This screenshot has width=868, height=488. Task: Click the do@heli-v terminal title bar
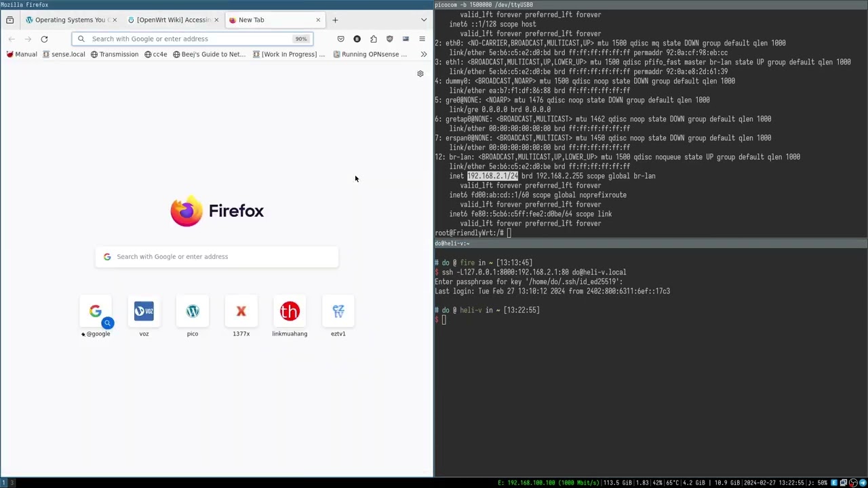click(650, 243)
